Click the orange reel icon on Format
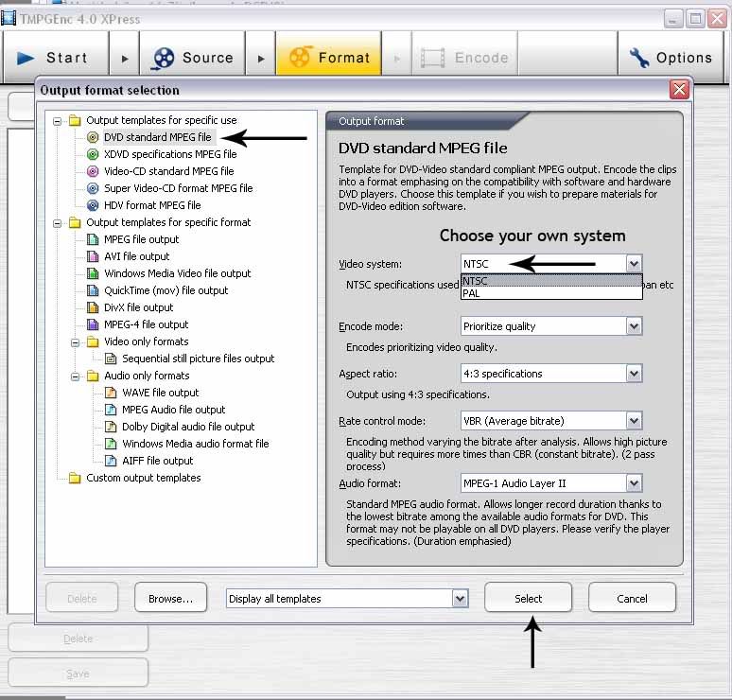The height and width of the screenshot is (700, 732). point(300,57)
